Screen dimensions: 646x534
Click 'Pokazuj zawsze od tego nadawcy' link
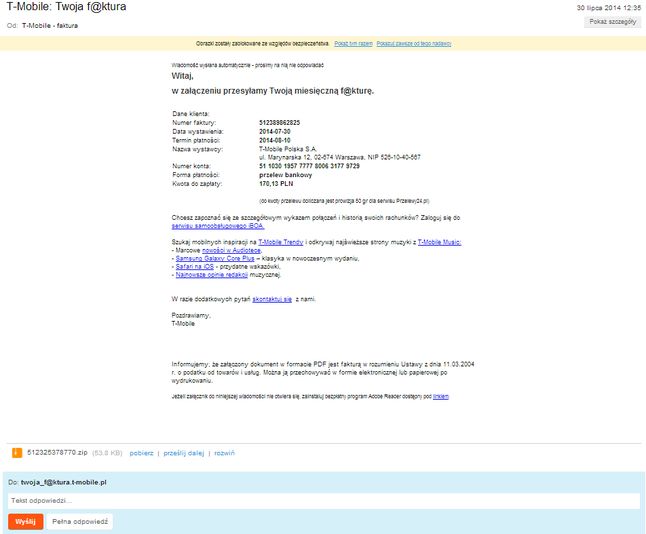click(414, 44)
